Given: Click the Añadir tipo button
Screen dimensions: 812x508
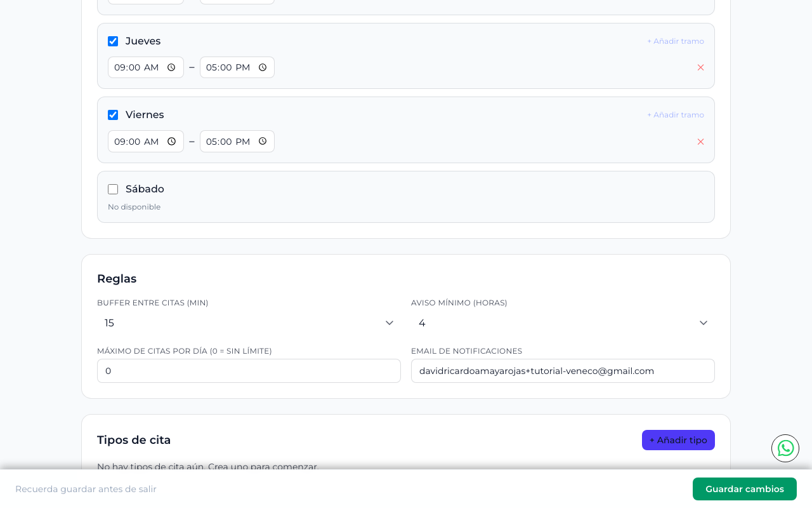Looking at the screenshot, I should (678, 440).
